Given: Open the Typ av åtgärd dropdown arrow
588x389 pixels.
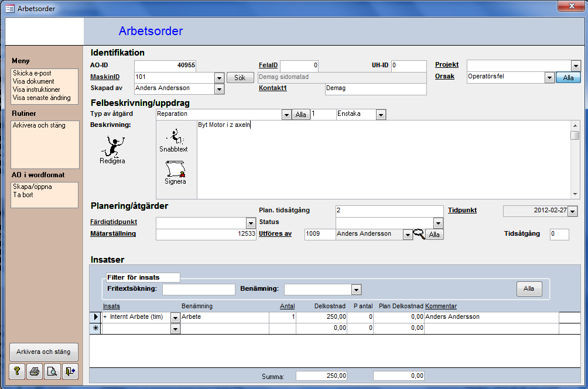Looking at the screenshot, I should (x=286, y=115).
